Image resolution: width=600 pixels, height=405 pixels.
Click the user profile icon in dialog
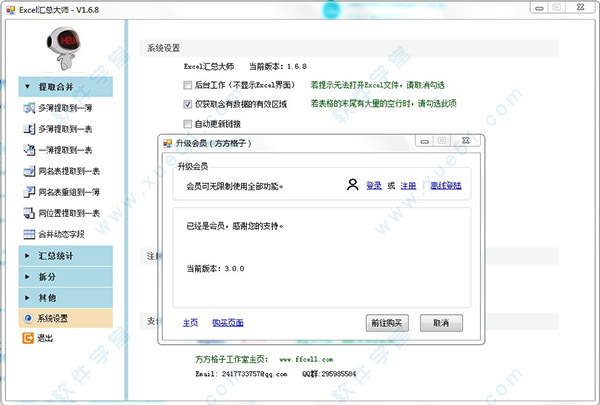pyautogui.click(x=352, y=185)
